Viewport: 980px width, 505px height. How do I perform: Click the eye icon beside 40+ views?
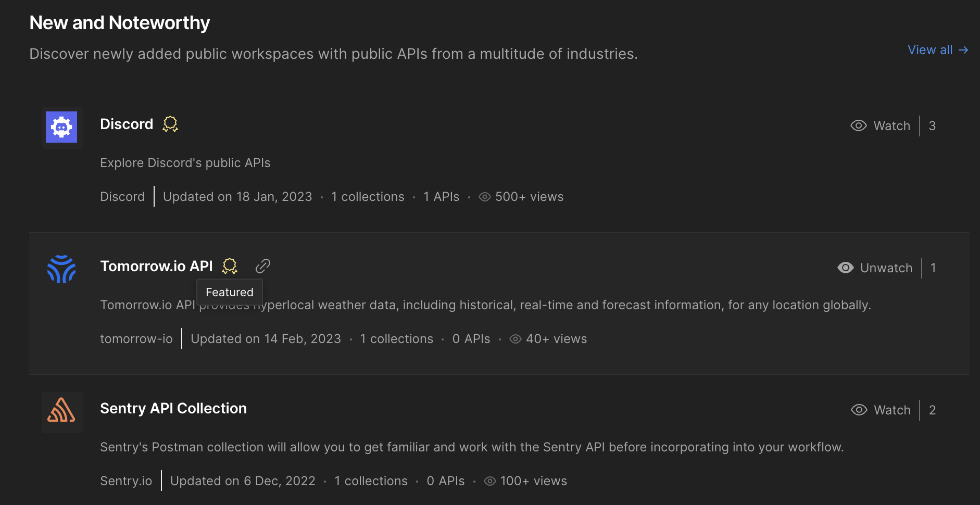click(516, 339)
